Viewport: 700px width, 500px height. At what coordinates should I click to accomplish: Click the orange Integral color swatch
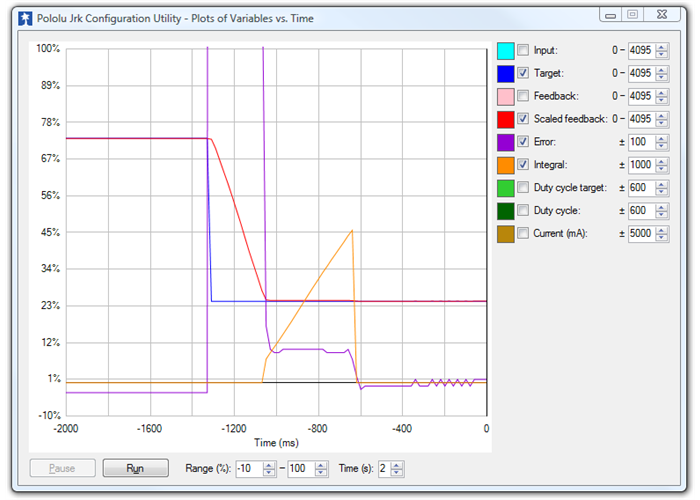(506, 165)
